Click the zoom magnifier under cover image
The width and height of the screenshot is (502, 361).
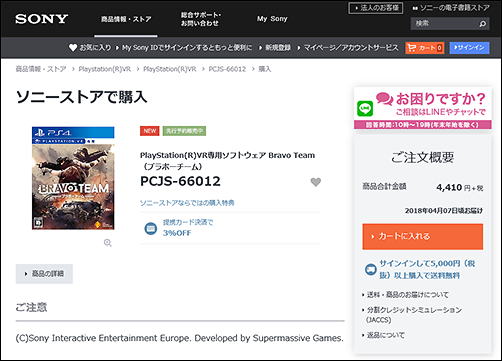click(108, 243)
